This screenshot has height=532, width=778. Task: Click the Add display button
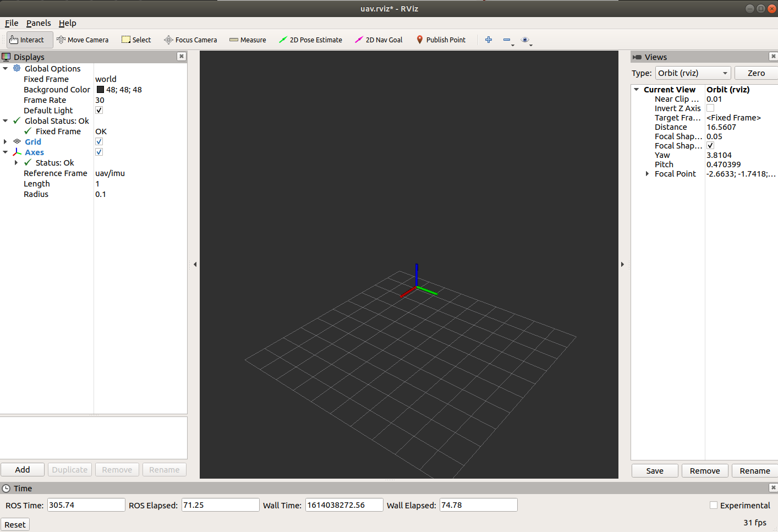click(23, 470)
